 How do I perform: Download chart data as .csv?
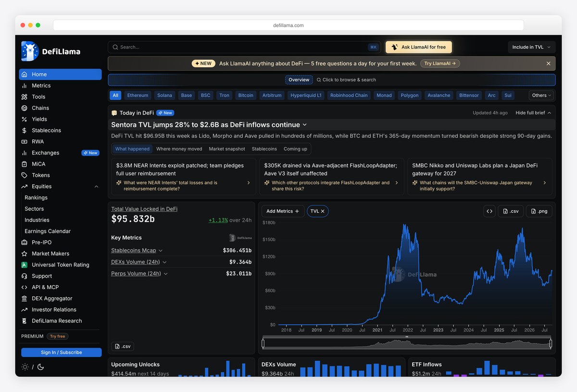click(511, 211)
